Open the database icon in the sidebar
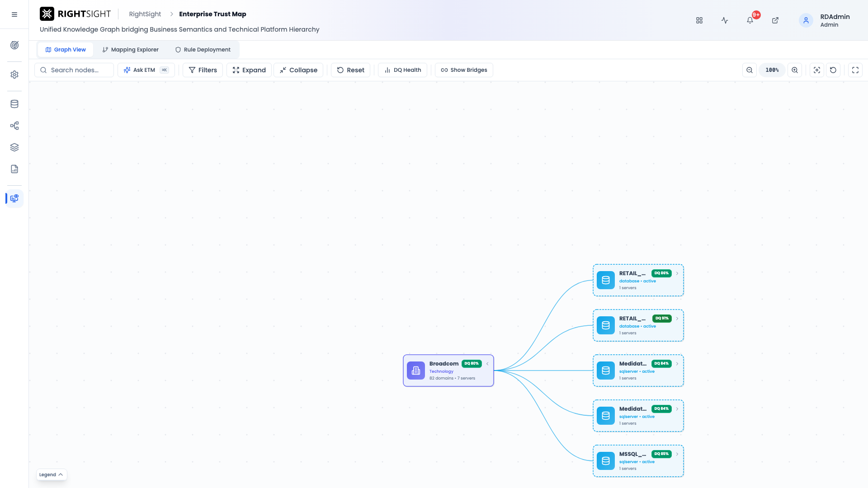The width and height of the screenshot is (868, 488). (14, 104)
